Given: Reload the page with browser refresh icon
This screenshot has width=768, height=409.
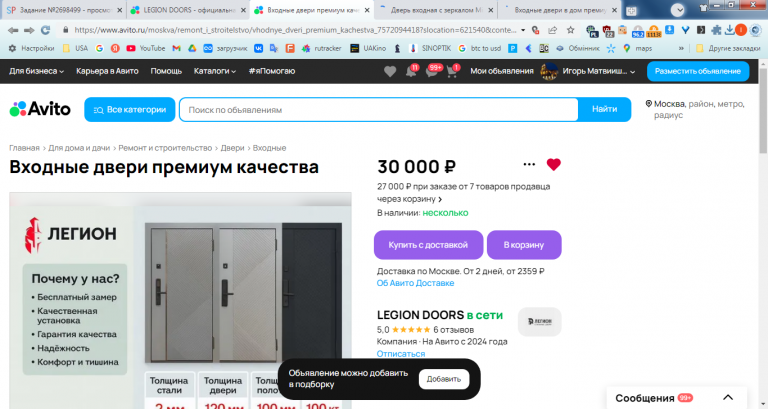Looking at the screenshot, I should (46, 30).
